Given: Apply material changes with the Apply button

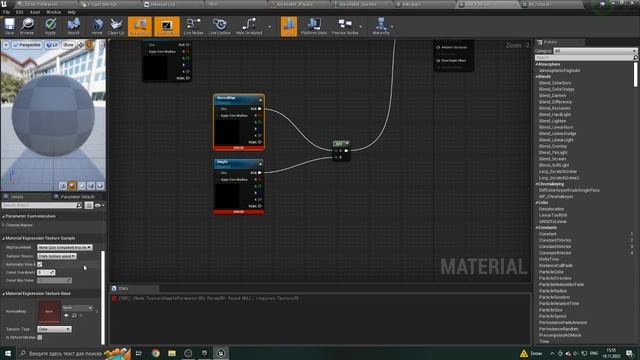Looking at the screenshot, I should [51, 26].
